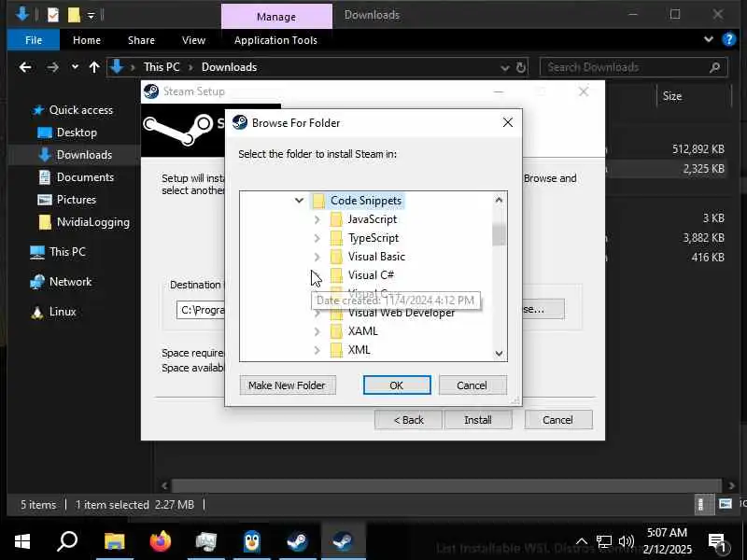This screenshot has width=747, height=560.
Task: Select the Manage contextual tab
Action: tap(276, 16)
